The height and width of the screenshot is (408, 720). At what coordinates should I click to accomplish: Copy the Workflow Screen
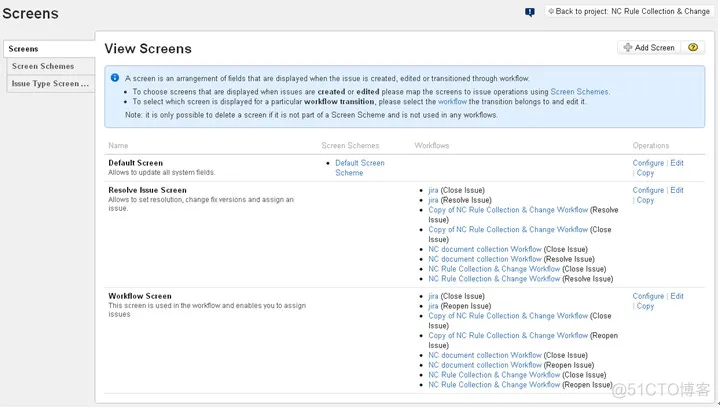[645, 306]
